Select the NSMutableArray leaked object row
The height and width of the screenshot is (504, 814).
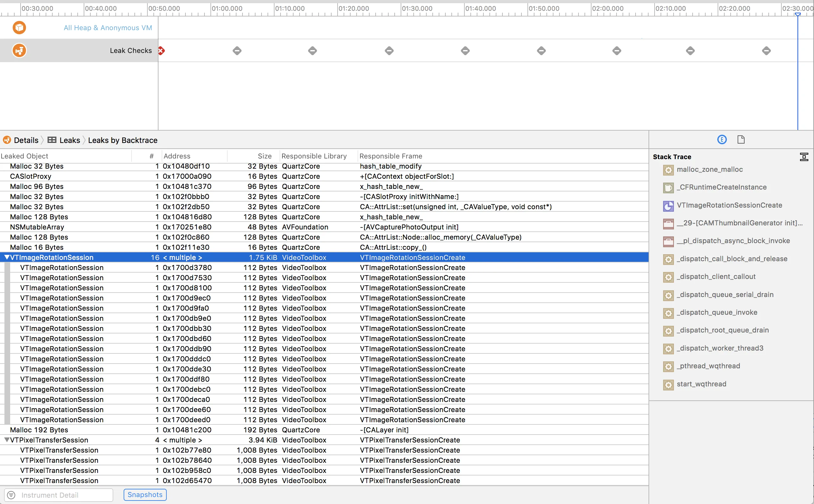[x=37, y=227]
